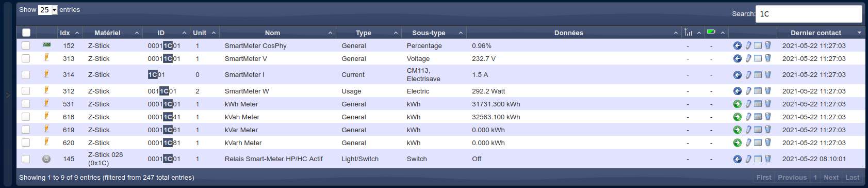Open log icon for SmartMeter V

pos(758,58)
